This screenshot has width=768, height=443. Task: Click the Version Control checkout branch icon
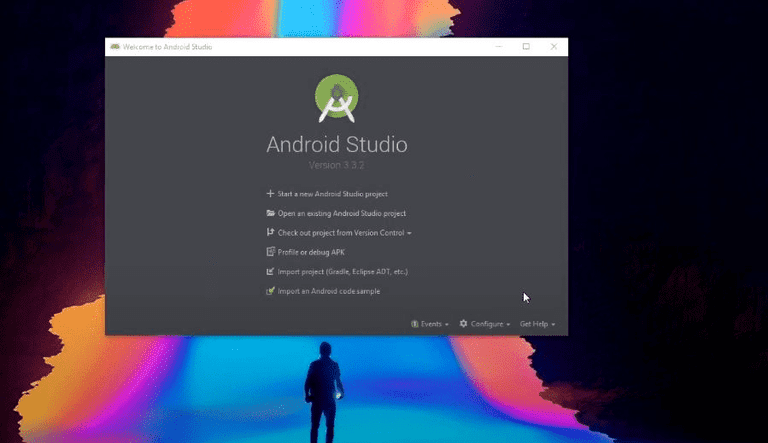(x=270, y=233)
